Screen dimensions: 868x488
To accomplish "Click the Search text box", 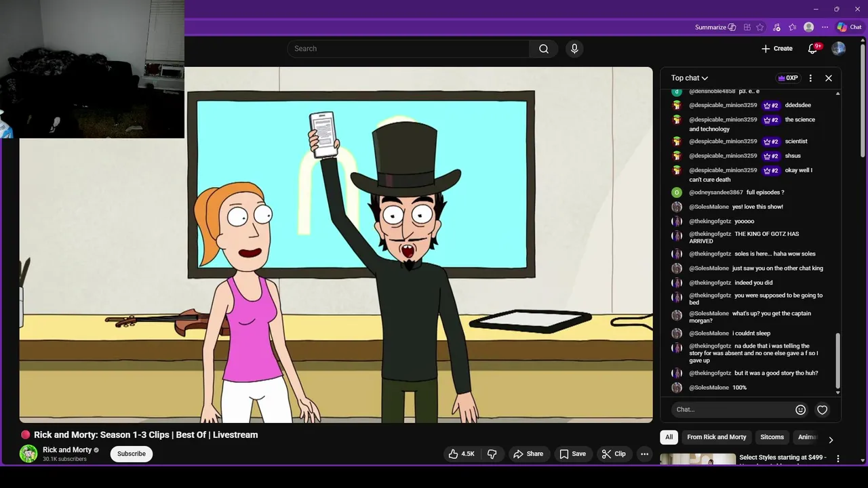I will pyautogui.click(x=408, y=49).
